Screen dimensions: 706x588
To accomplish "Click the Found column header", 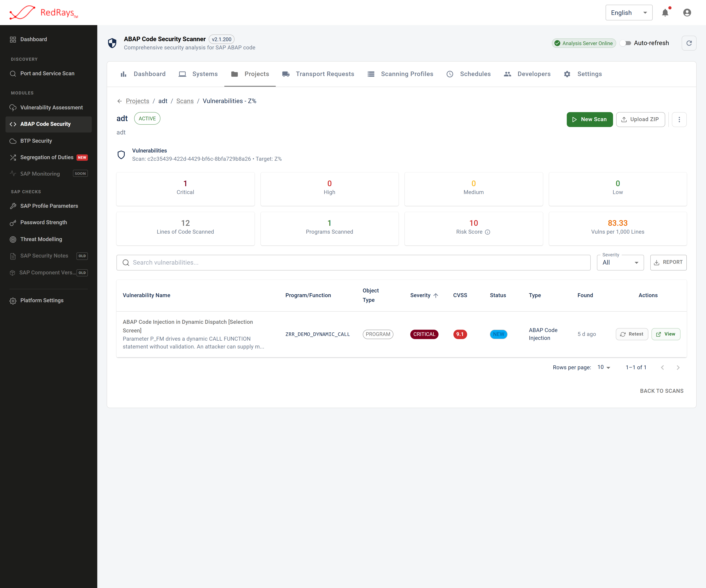I will pos(585,295).
